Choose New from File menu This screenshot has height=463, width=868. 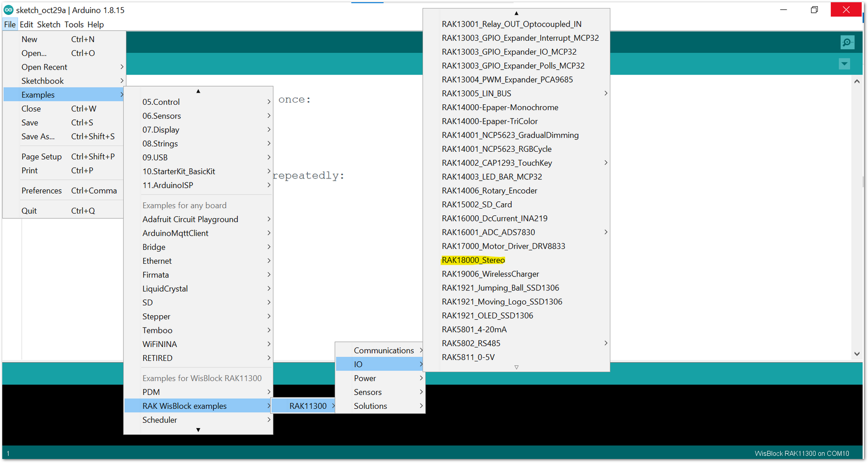(64, 39)
